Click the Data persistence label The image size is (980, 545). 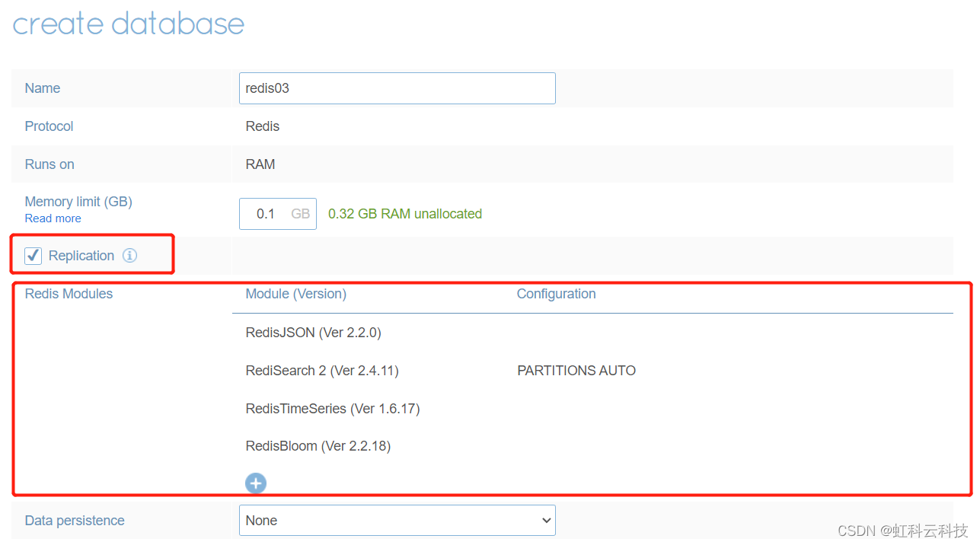click(75, 521)
